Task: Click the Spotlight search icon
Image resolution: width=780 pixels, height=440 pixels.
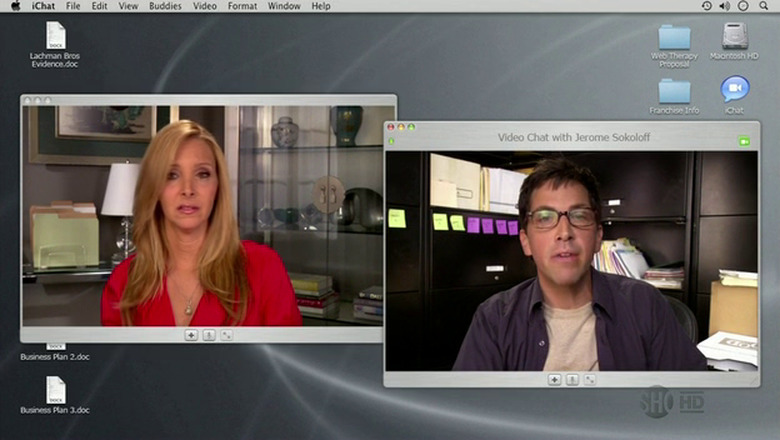Action: tap(764, 6)
